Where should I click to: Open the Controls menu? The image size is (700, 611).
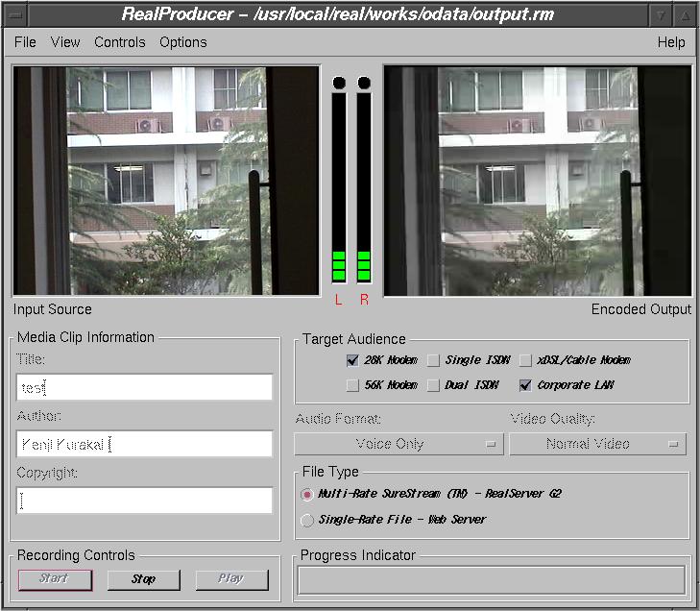click(120, 42)
